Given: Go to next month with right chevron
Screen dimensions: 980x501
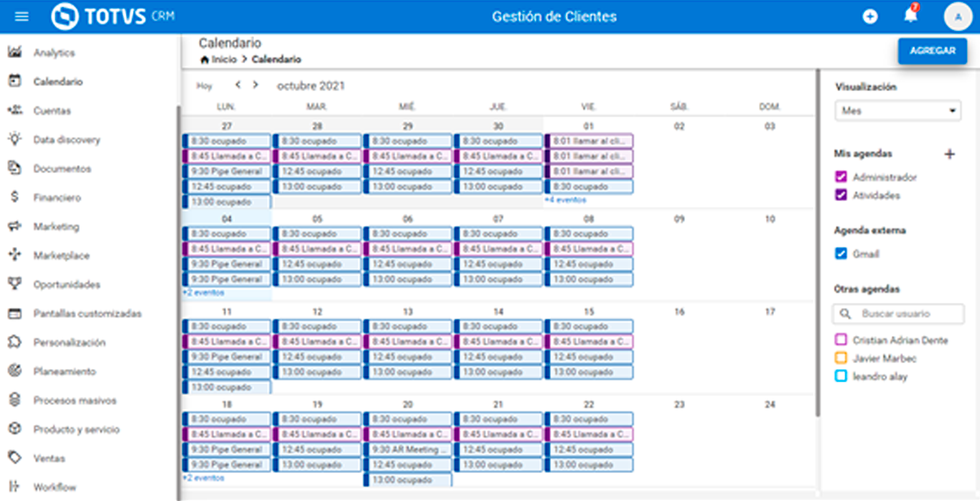Looking at the screenshot, I should click(255, 85).
